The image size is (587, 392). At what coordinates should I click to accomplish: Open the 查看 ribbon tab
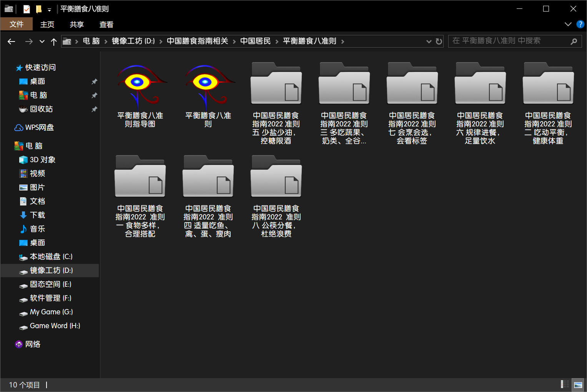pyautogui.click(x=106, y=25)
